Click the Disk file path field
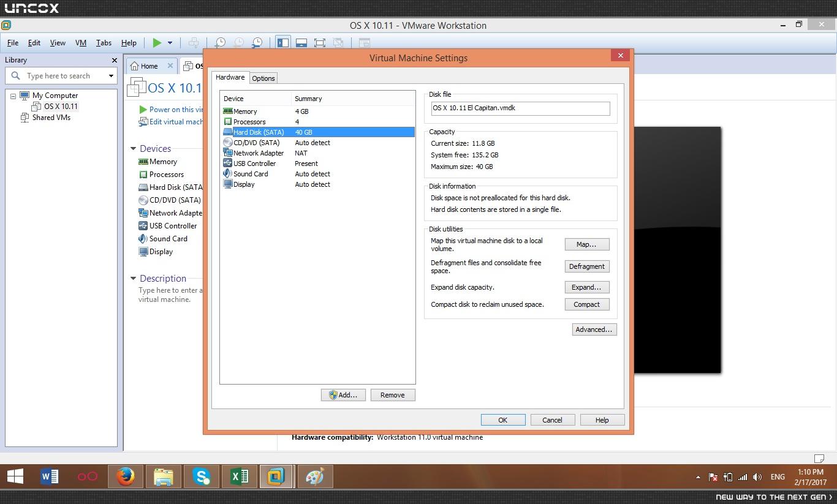This screenshot has height=504, width=837. click(521, 108)
